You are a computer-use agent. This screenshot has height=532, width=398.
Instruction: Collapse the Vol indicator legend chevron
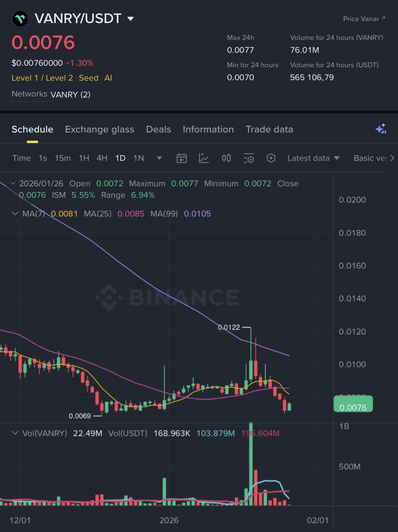click(x=15, y=433)
